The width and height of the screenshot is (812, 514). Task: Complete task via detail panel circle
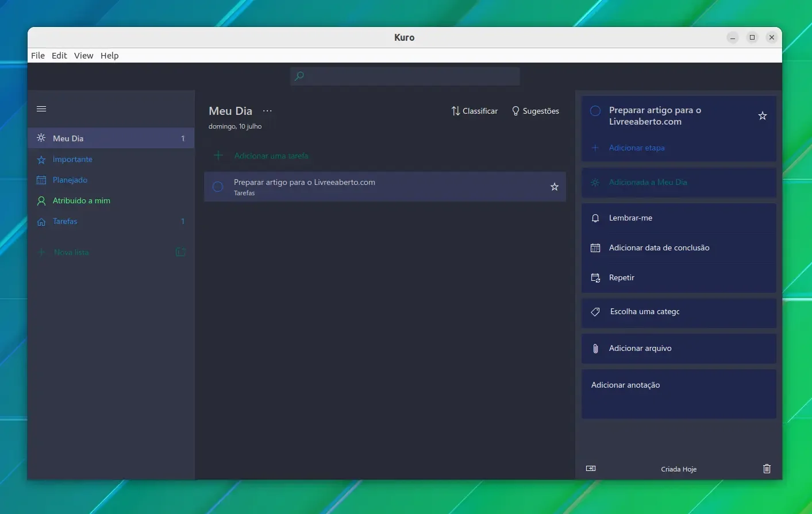point(595,111)
